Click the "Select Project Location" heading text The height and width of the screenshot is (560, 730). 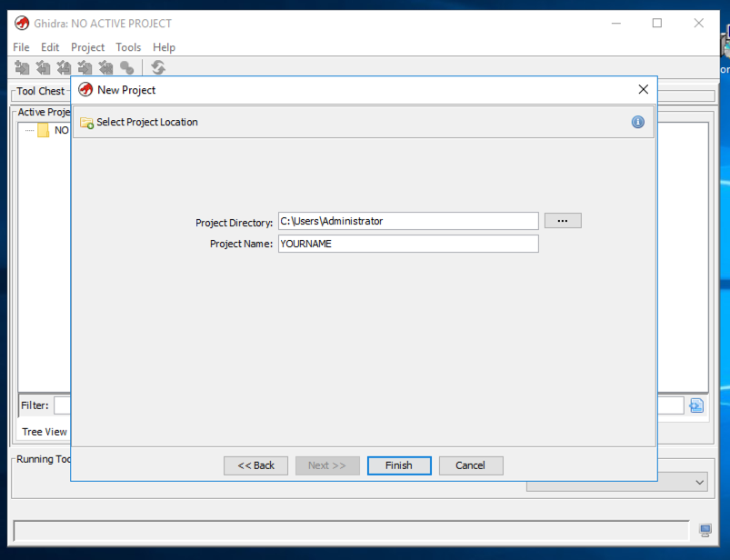point(147,122)
